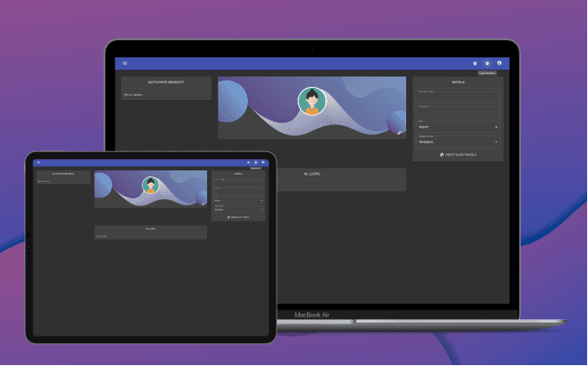Viewport: 588px width, 366px height.
Task: Open the notifications icon on the laptop app bar
Action: [x=475, y=63]
